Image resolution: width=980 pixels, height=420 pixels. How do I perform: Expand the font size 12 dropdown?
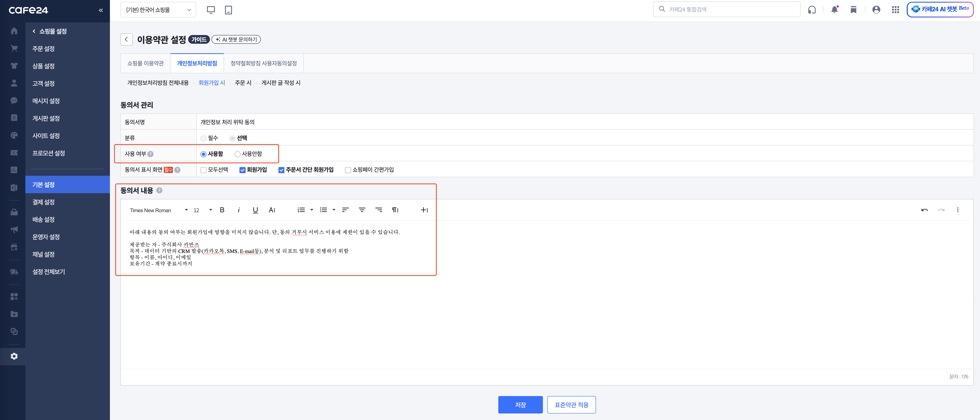[x=203, y=210]
